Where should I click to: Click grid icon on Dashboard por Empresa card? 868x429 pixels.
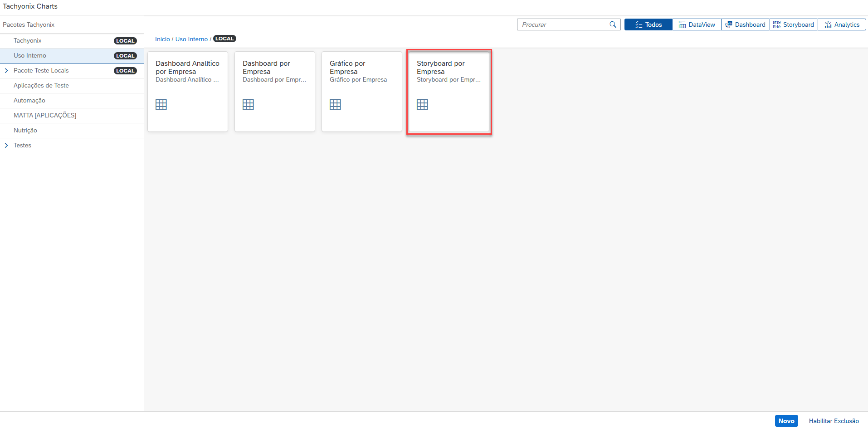(x=248, y=105)
